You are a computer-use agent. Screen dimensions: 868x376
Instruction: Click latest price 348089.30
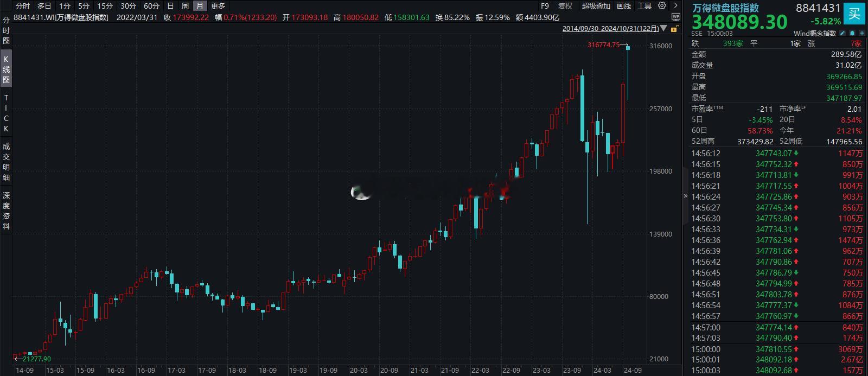click(x=739, y=22)
